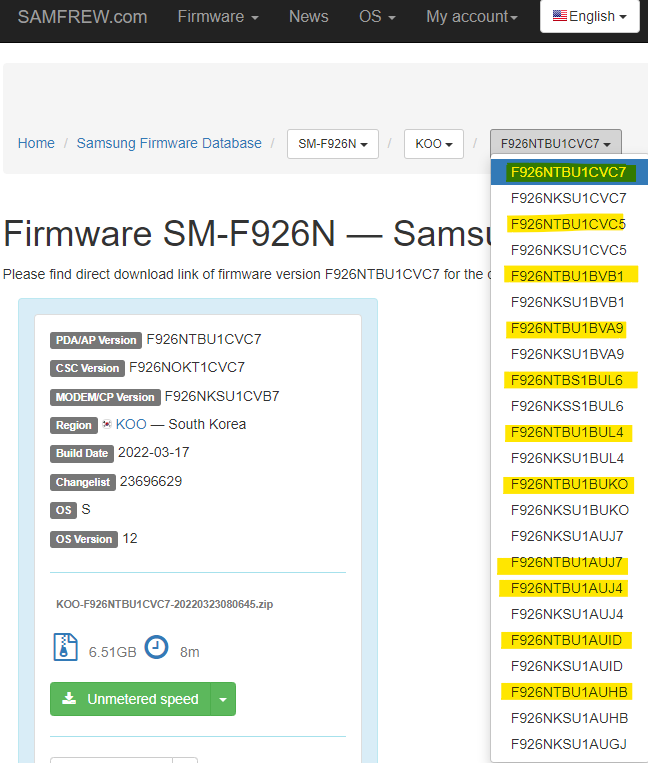Screen dimensions: 648x763
Task: Click the CSC Version value F926NOKT1CVC7
Action: [x=187, y=367]
